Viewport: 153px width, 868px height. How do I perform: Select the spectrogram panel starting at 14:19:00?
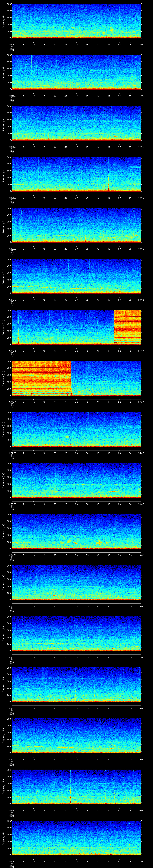coord(76,276)
